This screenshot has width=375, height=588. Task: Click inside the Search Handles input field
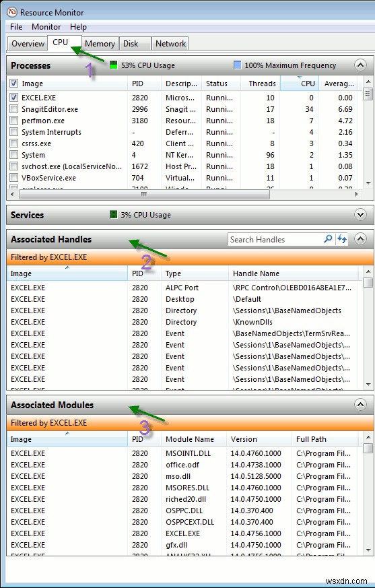coord(275,239)
